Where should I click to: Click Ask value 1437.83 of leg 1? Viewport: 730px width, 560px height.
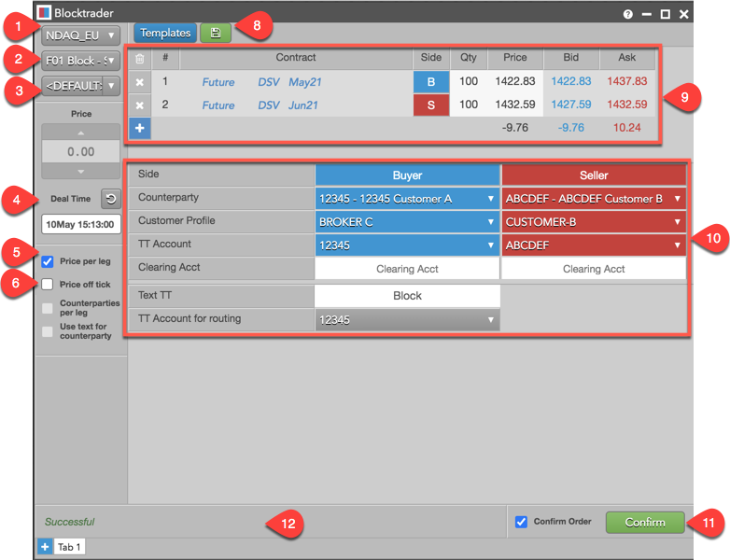626,81
